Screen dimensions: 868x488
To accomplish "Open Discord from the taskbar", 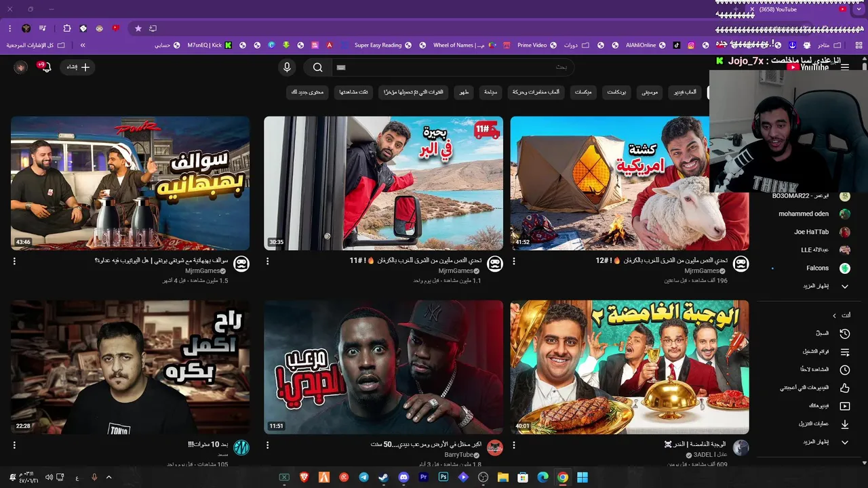I will pyautogui.click(x=403, y=477).
